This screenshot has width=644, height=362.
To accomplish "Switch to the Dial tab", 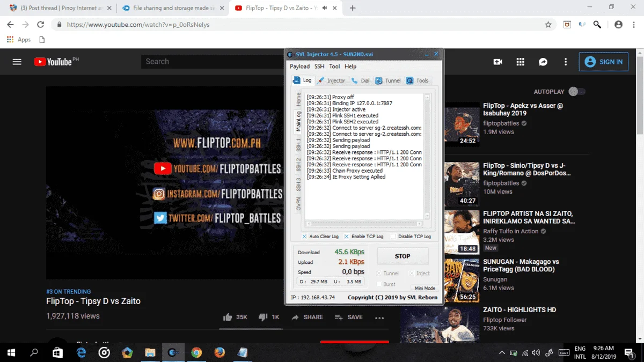I will click(360, 80).
